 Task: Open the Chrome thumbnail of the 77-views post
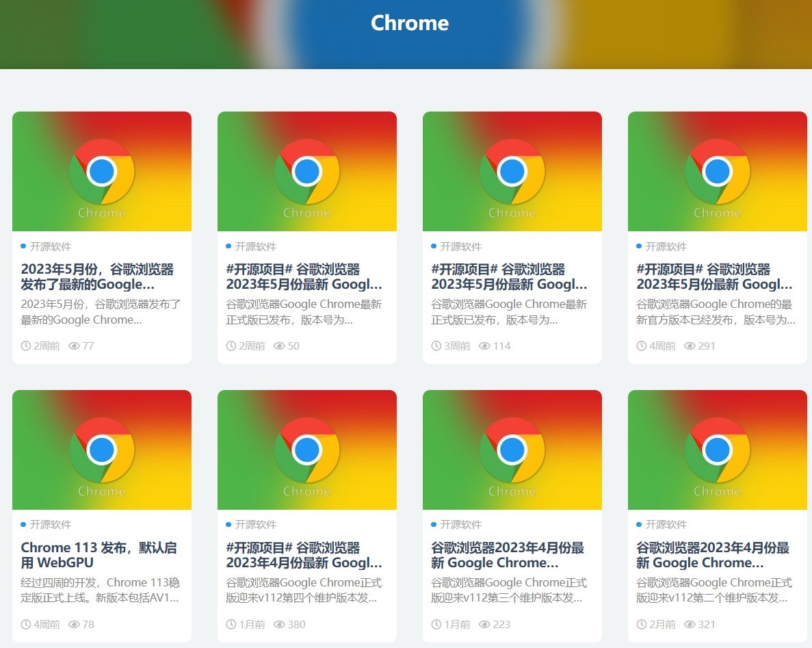pos(102,172)
